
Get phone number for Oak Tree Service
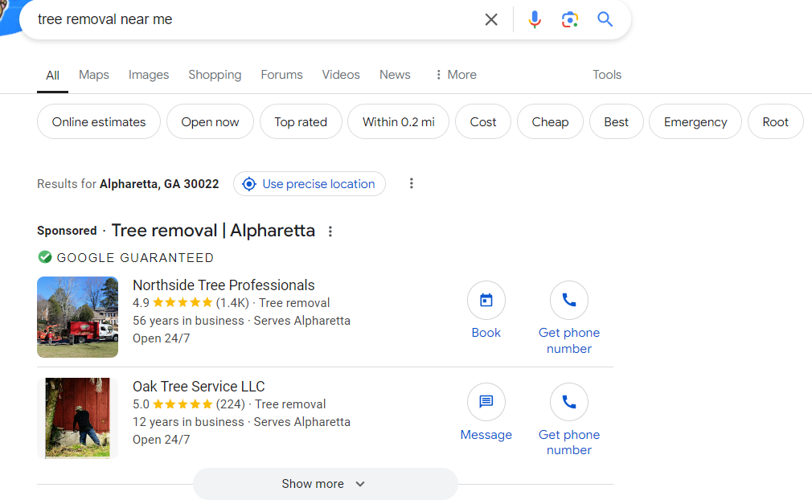tap(569, 402)
